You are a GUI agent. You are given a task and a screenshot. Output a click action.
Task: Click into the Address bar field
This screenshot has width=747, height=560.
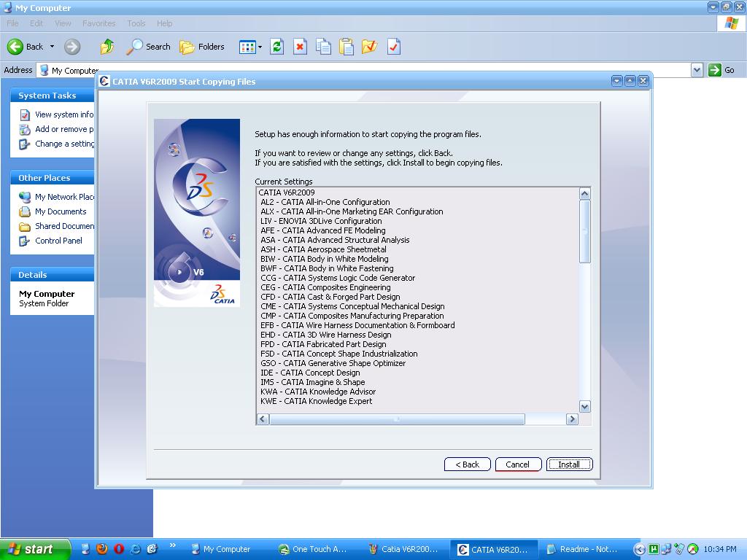[x=363, y=70]
